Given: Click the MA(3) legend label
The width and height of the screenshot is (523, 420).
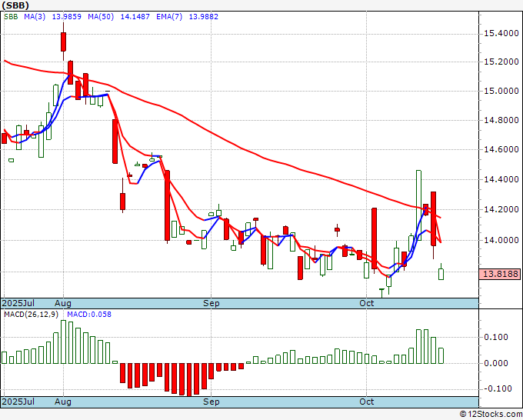Looking at the screenshot, I should point(35,17).
